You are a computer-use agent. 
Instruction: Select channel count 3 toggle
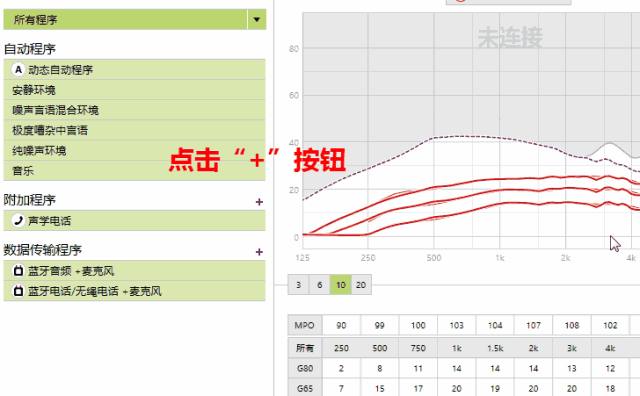pyautogui.click(x=298, y=285)
